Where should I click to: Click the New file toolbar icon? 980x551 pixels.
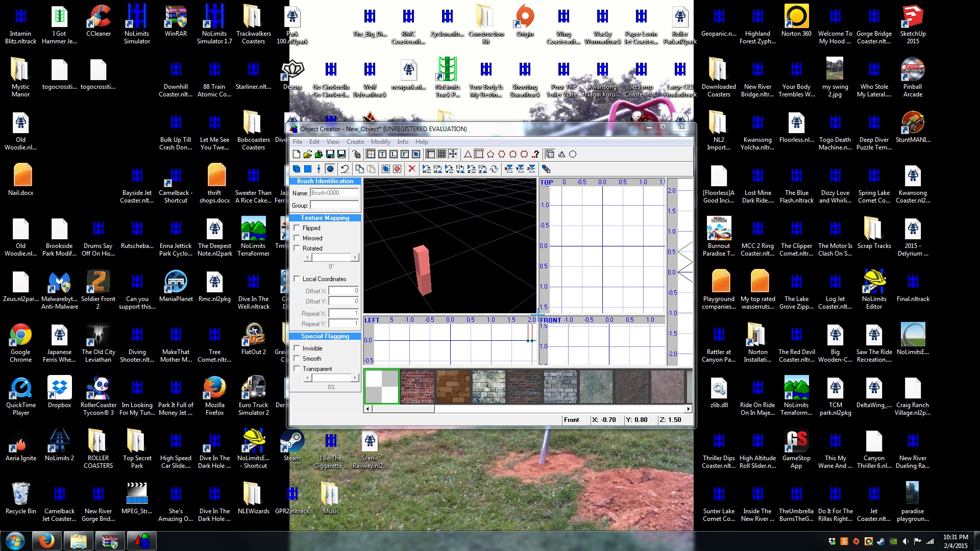[297, 154]
